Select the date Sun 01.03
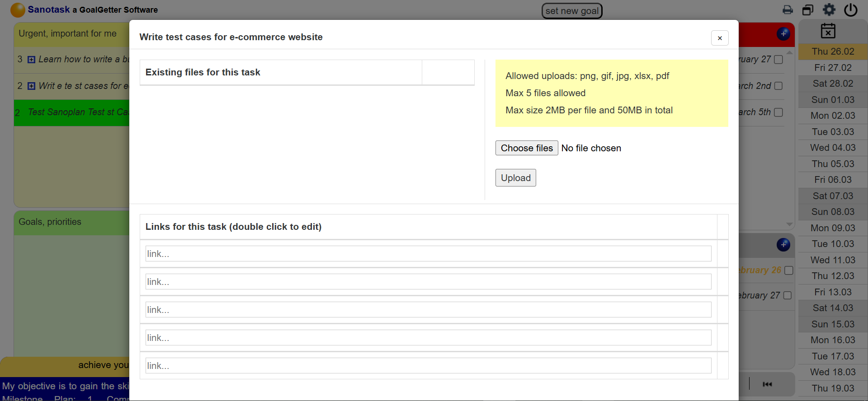868x401 pixels. (x=833, y=100)
